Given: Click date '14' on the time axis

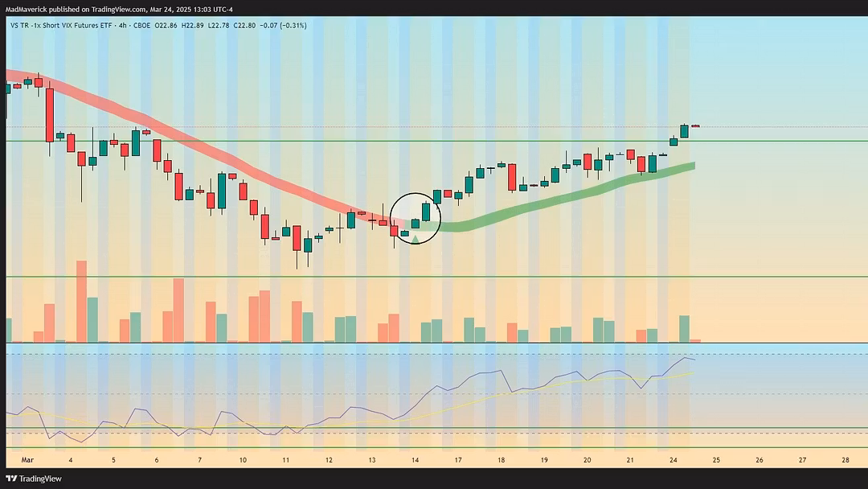Looking at the screenshot, I should (416, 460).
